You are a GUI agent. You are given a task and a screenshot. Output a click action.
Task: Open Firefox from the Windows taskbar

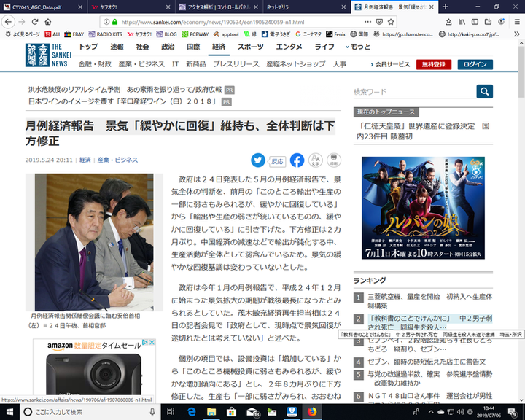(311, 412)
